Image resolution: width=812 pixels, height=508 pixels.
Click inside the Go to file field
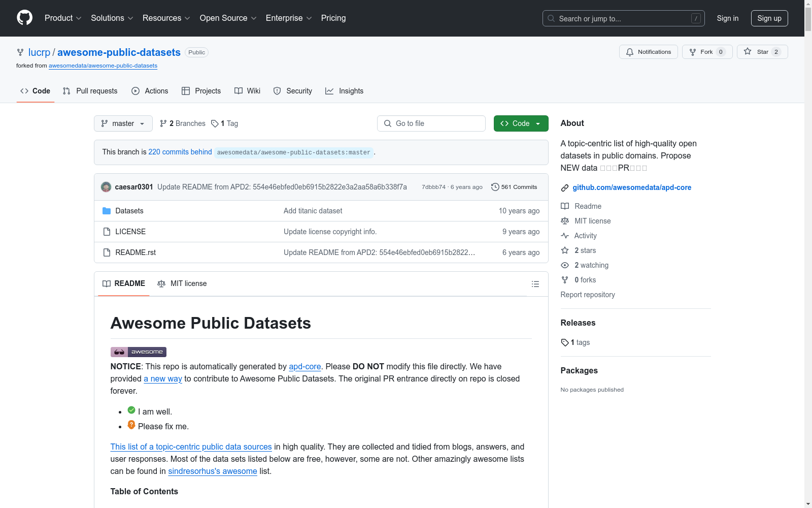point(431,123)
